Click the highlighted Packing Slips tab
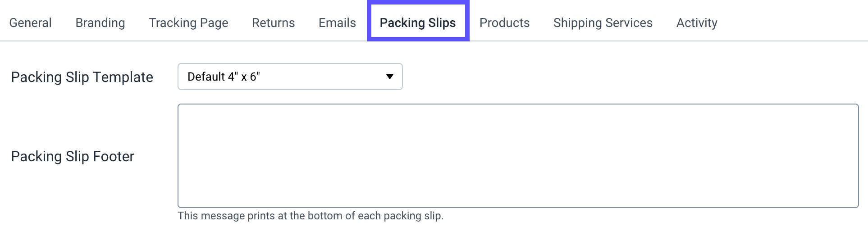The width and height of the screenshot is (868, 227). click(x=417, y=23)
